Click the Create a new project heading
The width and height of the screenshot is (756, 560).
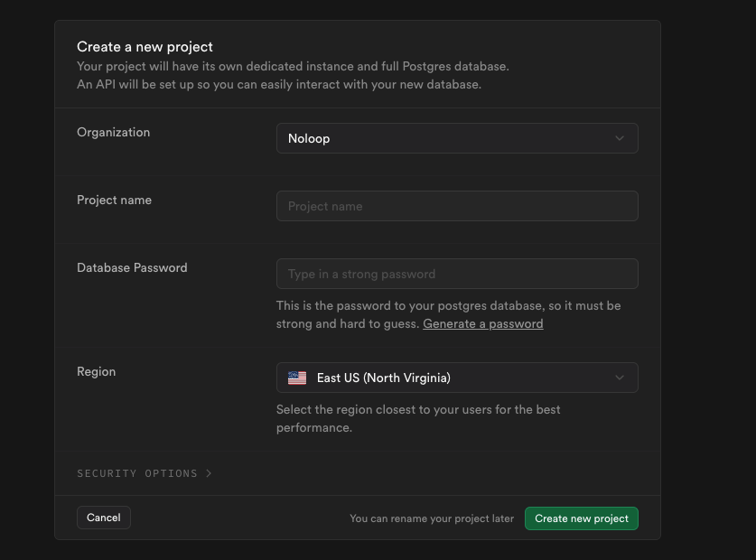[x=145, y=46]
